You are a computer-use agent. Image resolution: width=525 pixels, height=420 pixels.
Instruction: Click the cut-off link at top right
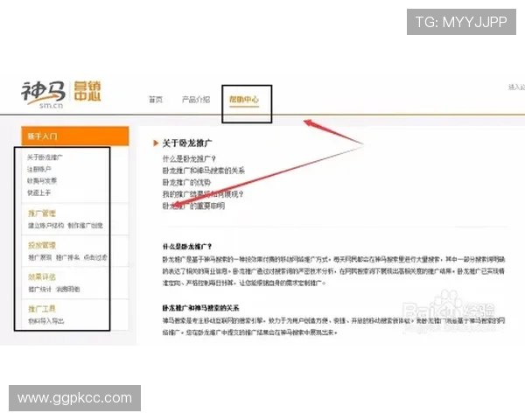tap(516, 87)
